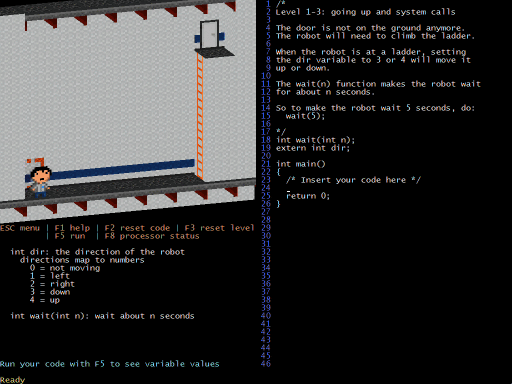Screen dimensions: 512x384
Task: Click the exit door at ladder top
Action: click(x=210, y=34)
